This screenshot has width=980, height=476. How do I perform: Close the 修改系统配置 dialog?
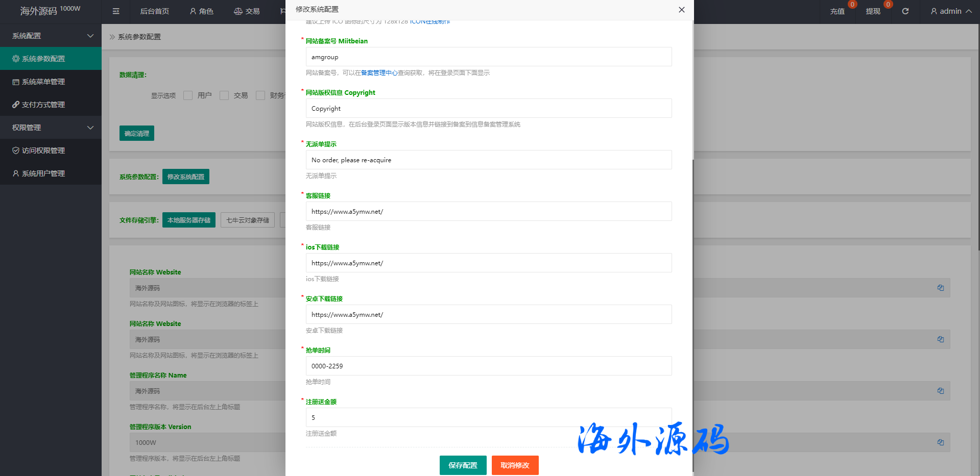(681, 10)
